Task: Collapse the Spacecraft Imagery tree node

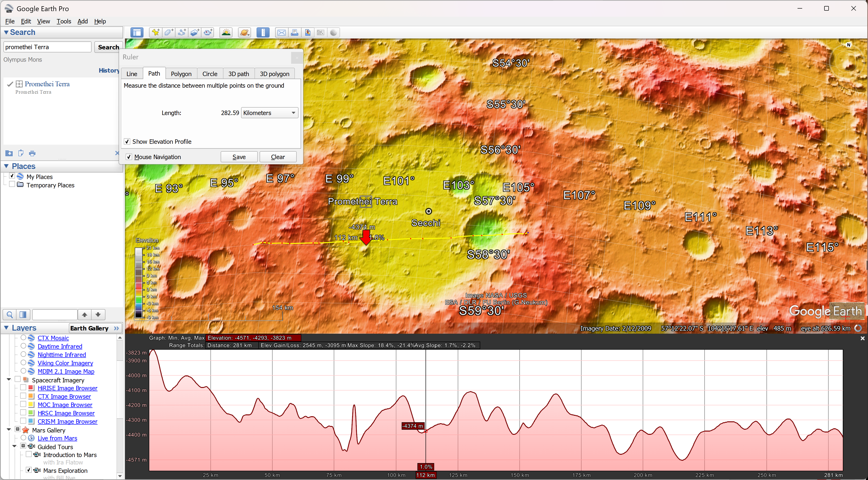Action: tap(9, 380)
